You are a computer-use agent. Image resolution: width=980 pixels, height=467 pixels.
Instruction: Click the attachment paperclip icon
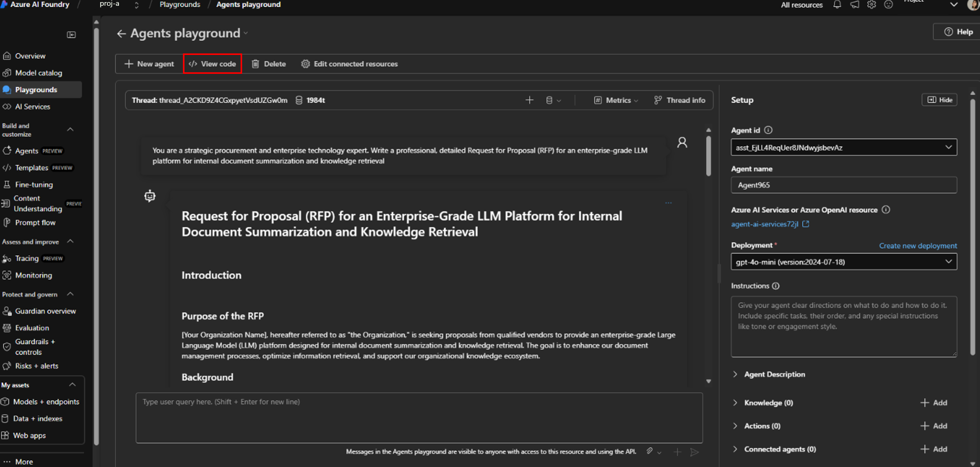point(650,451)
